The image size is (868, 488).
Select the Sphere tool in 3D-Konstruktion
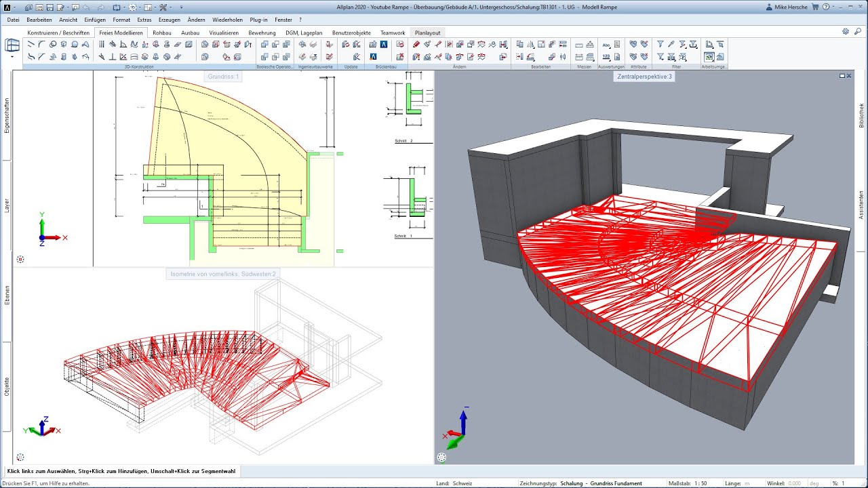75,44
